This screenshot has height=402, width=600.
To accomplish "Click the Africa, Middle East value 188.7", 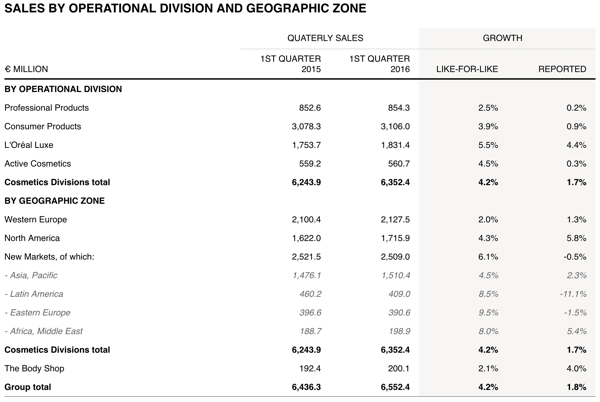I will click(310, 331).
